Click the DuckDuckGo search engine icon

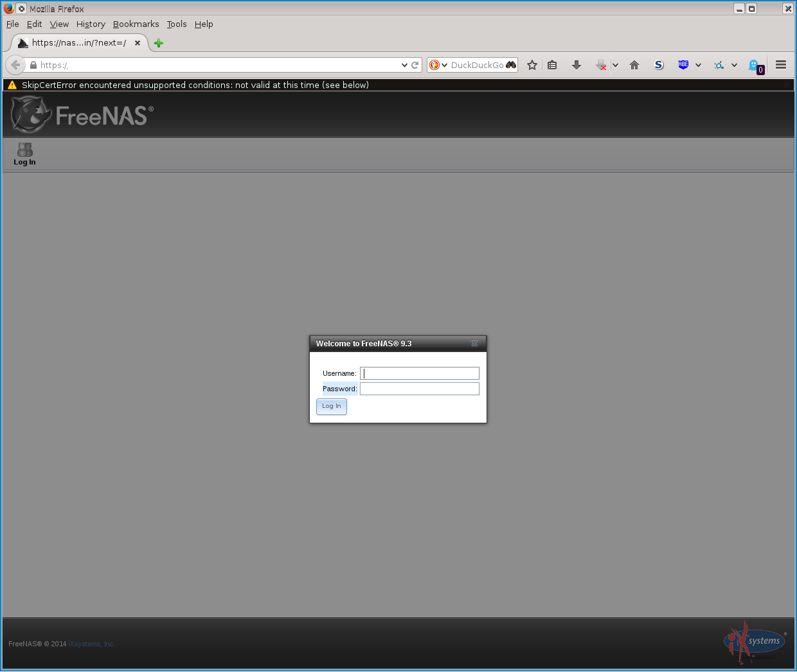point(434,65)
